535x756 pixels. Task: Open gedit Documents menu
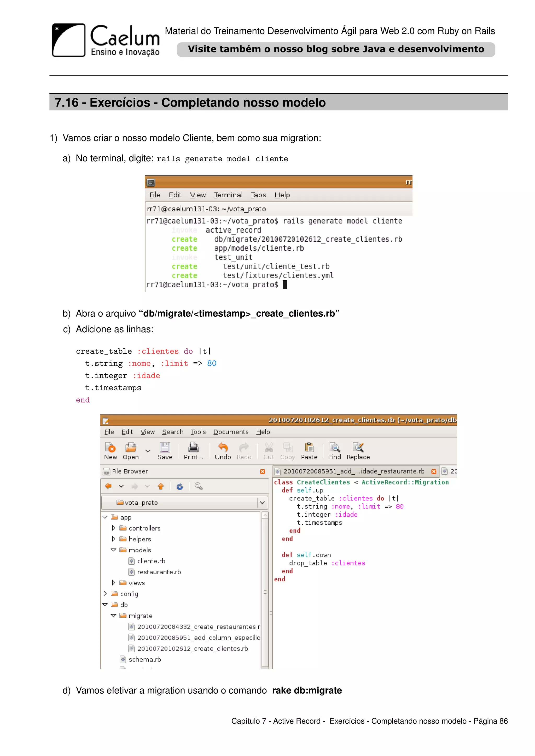point(231,432)
